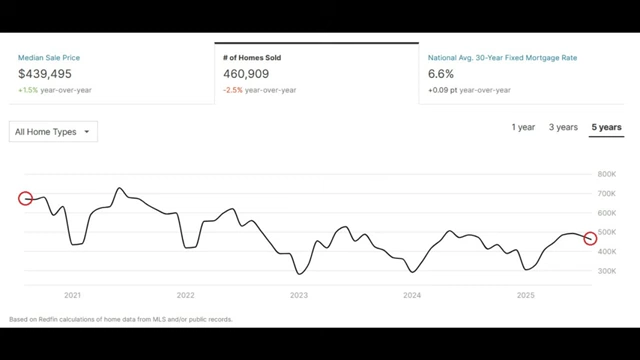Viewport: 640px width, 360px height.
Task: Open the All Home Types dropdown
Action: [53, 131]
